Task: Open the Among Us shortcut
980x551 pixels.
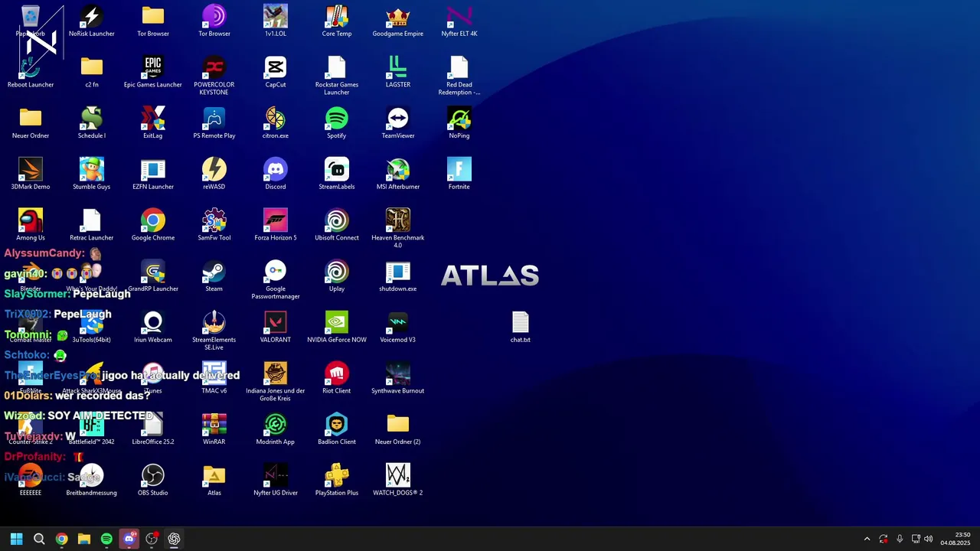Action: click(x=31, y=225)
